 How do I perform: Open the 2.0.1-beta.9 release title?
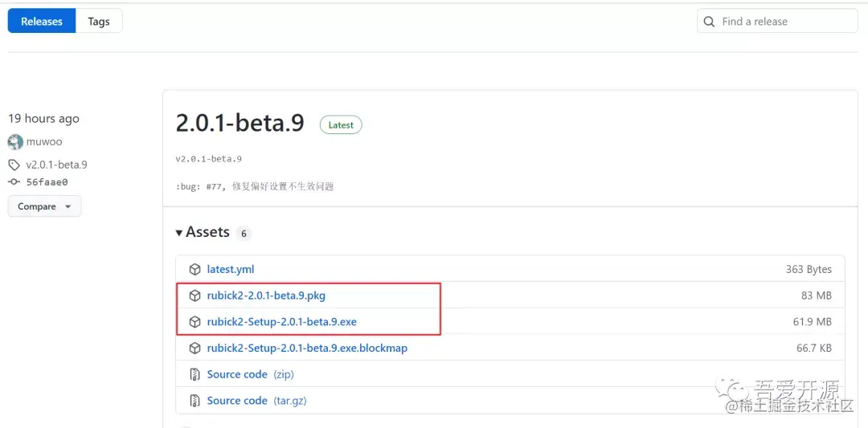tap(240, 124)
